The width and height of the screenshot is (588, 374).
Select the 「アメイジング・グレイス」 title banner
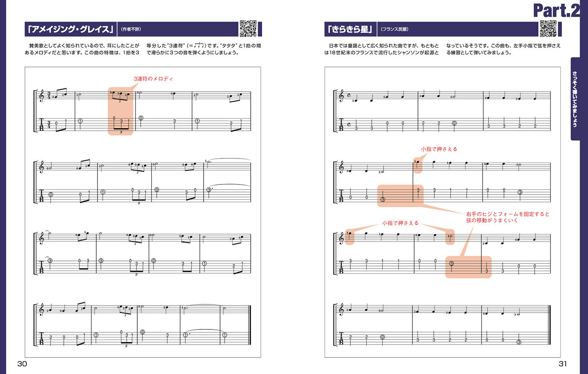(70, 29)
